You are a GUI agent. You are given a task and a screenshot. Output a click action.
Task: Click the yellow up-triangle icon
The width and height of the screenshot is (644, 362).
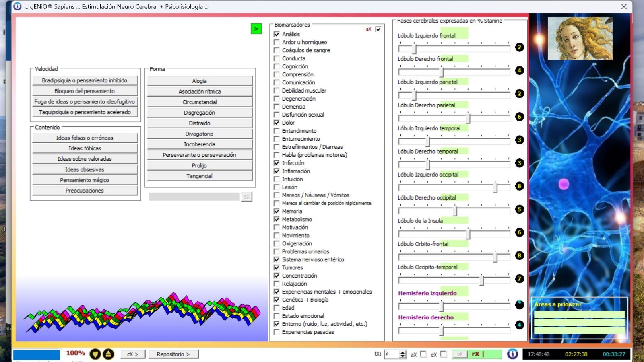108,354
